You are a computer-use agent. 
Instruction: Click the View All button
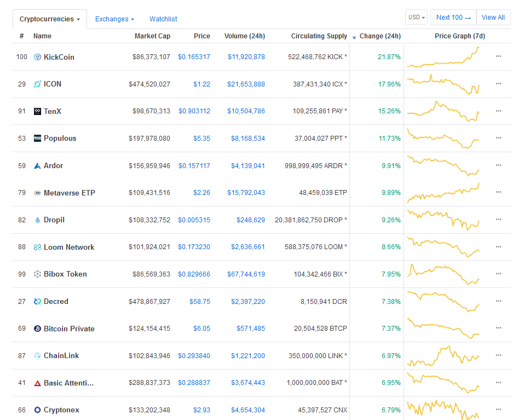pos(493,17)
